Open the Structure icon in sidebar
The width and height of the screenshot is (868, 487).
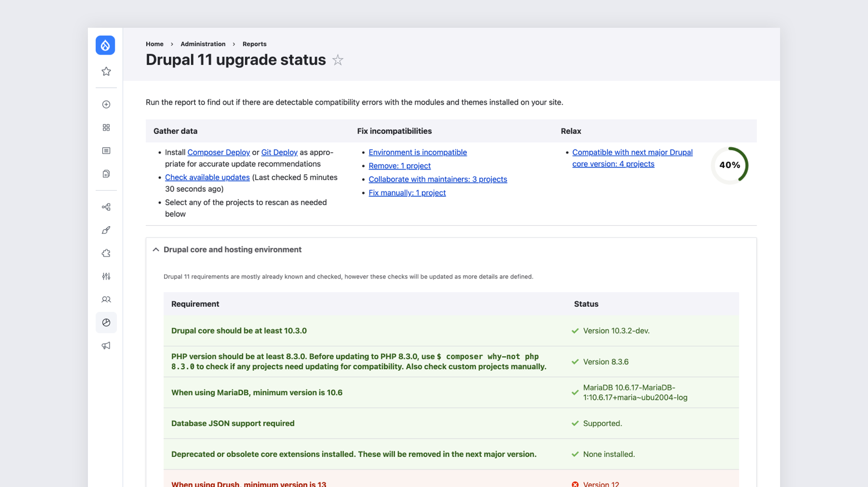(106, 207)
